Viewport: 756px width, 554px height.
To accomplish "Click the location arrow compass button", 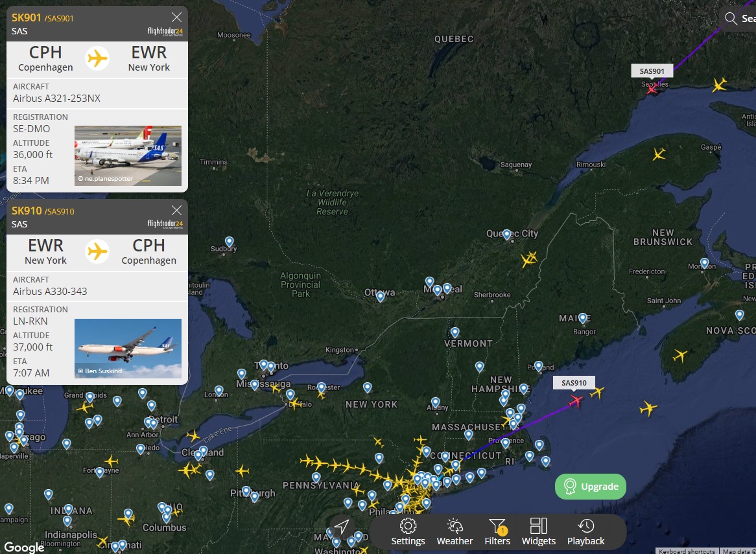I will (x=342, y=527).
